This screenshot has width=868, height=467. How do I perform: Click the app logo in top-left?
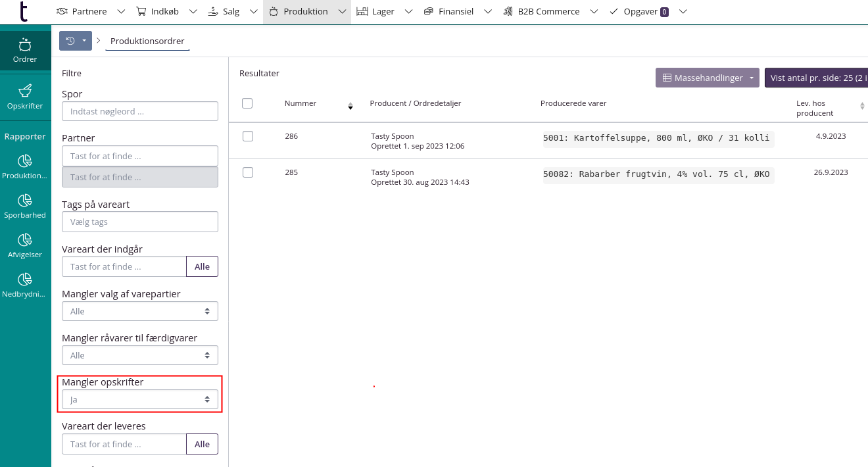point(24,12)
